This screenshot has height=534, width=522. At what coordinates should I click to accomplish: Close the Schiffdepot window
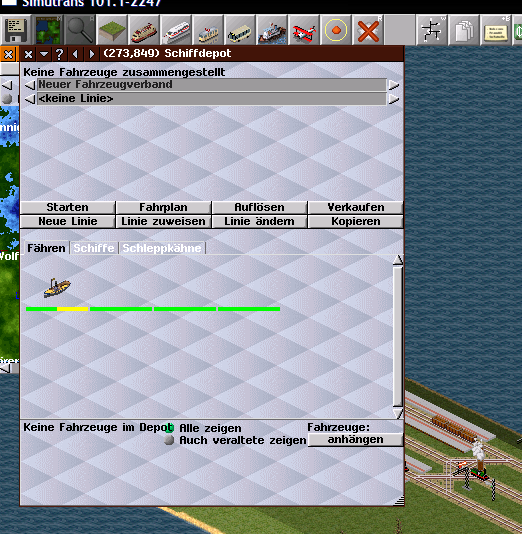point(28,54)
